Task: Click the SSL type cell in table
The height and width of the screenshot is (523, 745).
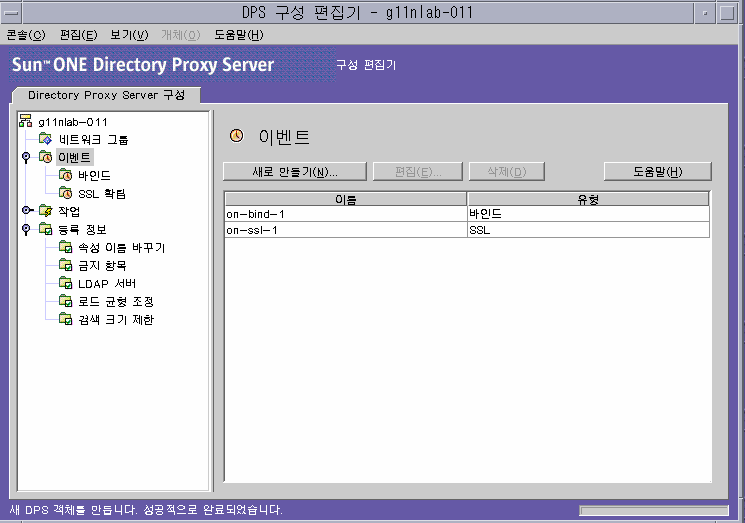Action: pyautogui.click(x=588, y=230)
